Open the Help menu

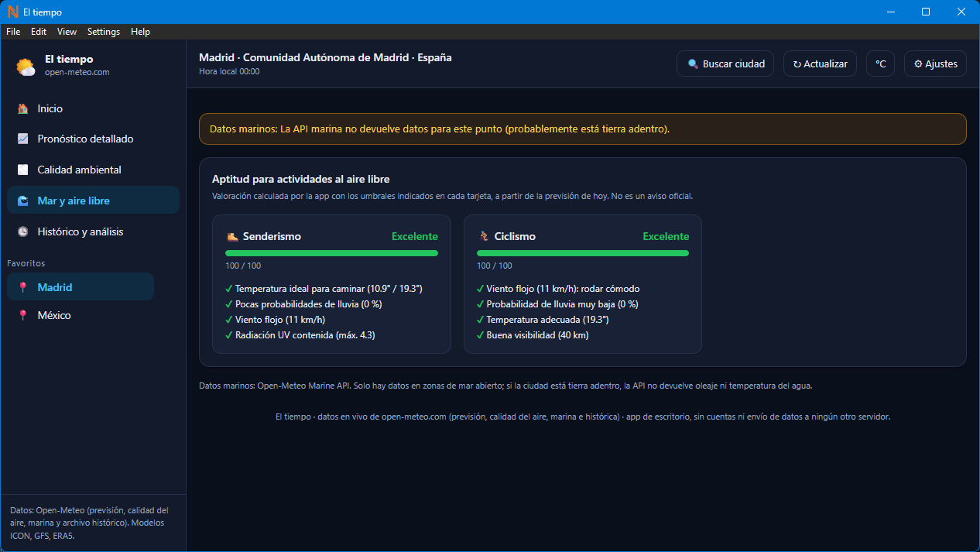coord(140,32)
